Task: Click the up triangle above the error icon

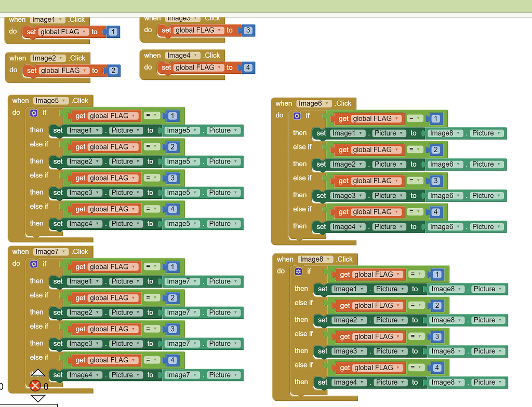Action: [x=38, y=373]
